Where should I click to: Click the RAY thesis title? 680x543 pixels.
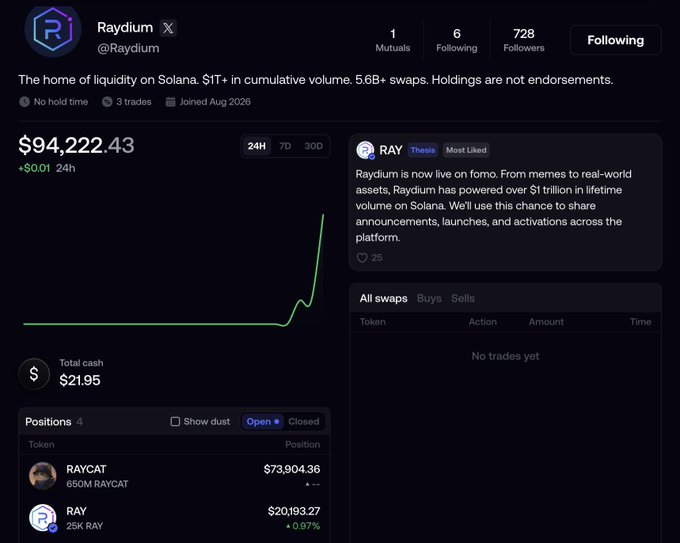point(391,150)
